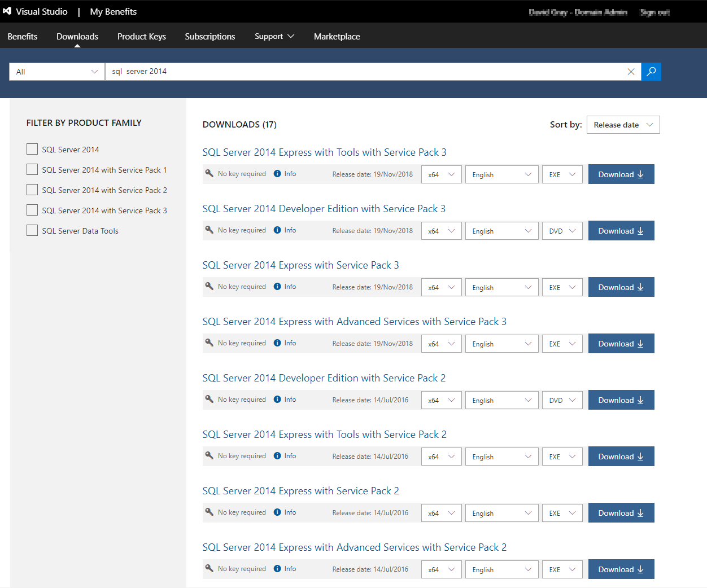Screen dimensions: 707x588
Task: Open DVD dropdown for Developer Edition SP2
Action: point(562,400)
